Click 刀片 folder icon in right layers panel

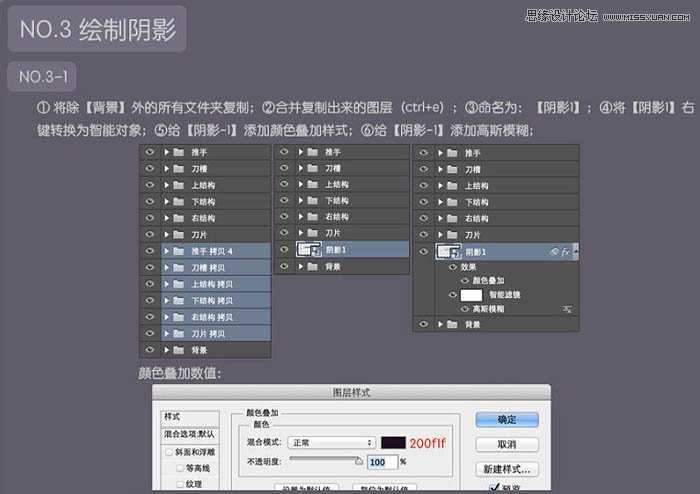[452, 235]
